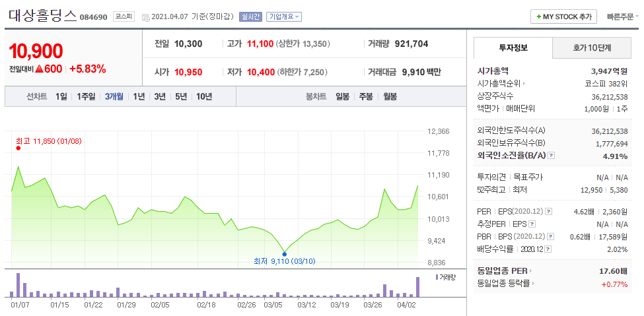
Task: Click the +5.83% change value
Action: 87,69
